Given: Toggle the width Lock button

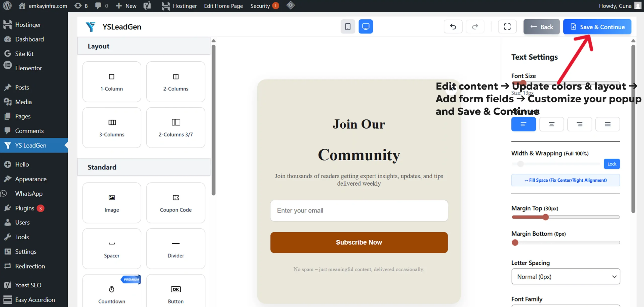Looking at the screenshot, I should 612,164.
